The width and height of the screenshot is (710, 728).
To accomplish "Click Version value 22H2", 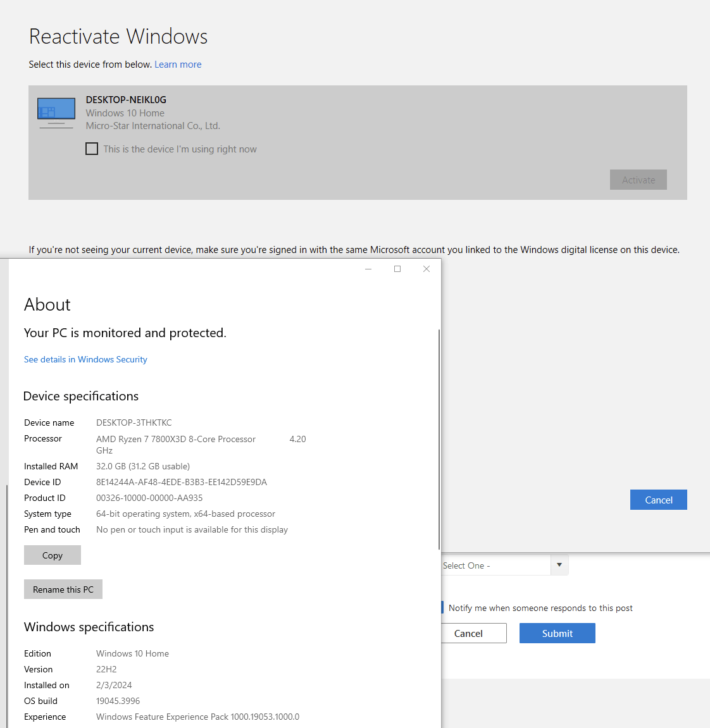I will click(x=106, y=669).
